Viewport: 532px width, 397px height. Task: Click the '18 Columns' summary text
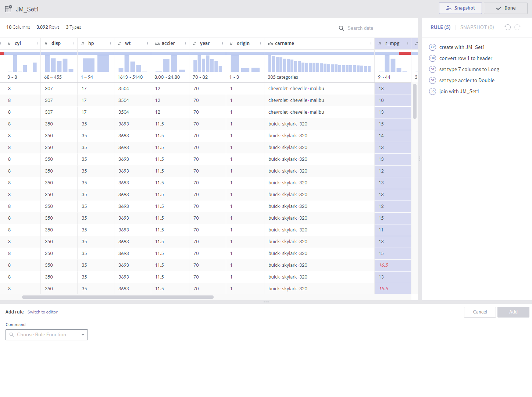pos(18,27)
